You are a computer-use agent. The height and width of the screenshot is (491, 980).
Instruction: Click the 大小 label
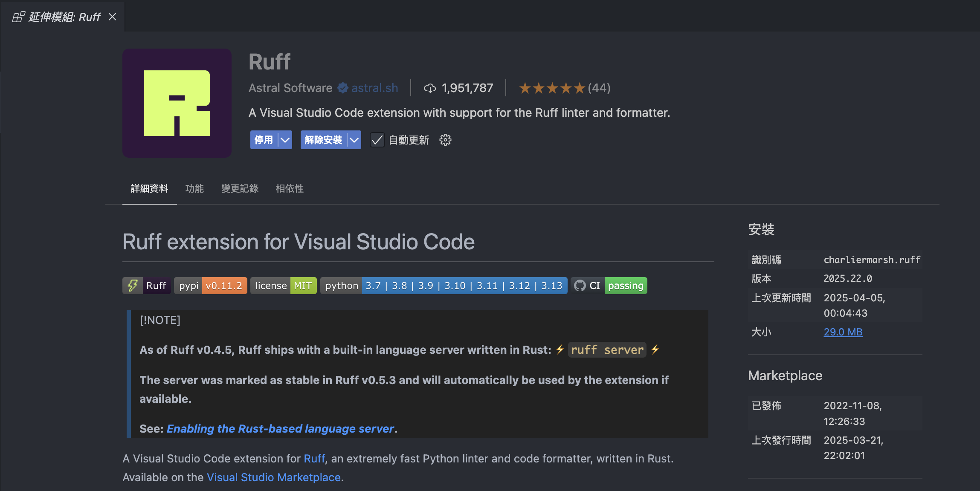coord(761,332)
